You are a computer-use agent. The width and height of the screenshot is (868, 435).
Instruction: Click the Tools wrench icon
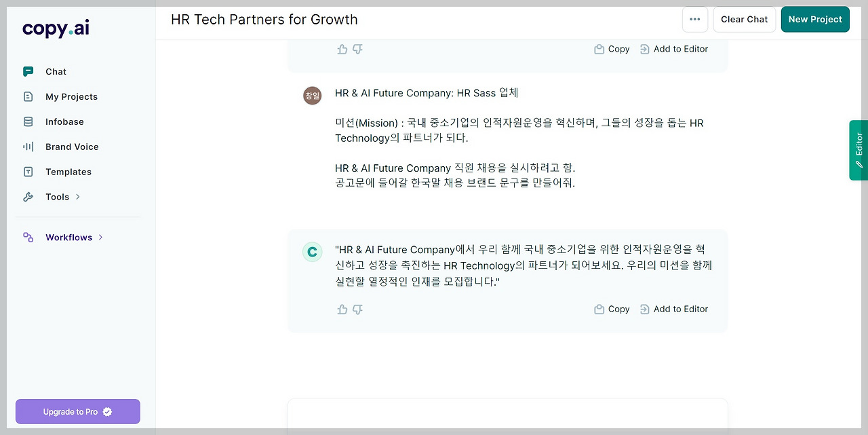click(x=28, y=197)
